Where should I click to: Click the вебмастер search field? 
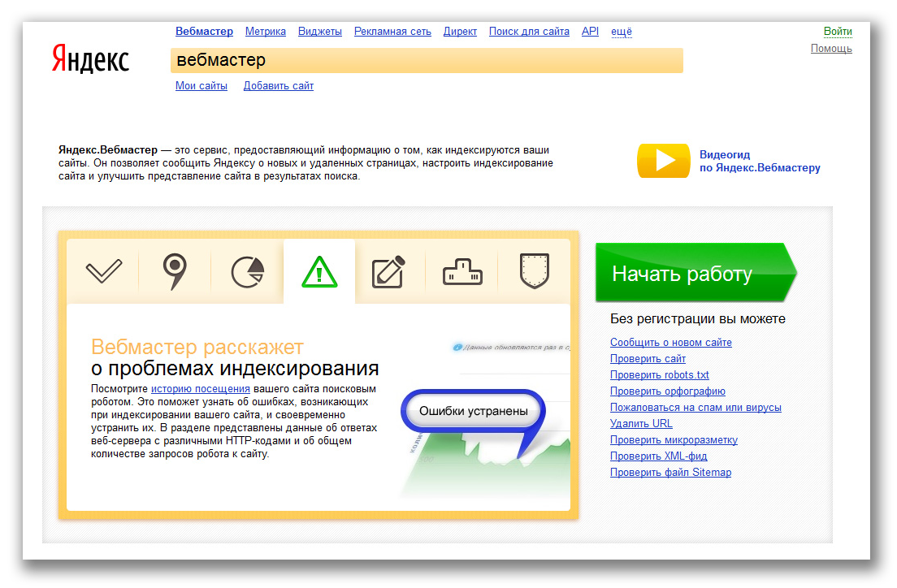[x=427, y=60]
